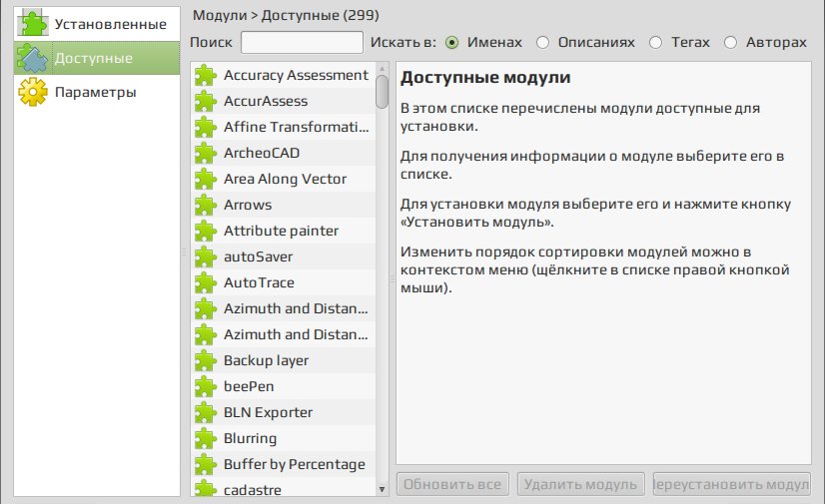Select the ArcheoCAD plugin name
825x504 pixels.
tap(262, 153)
